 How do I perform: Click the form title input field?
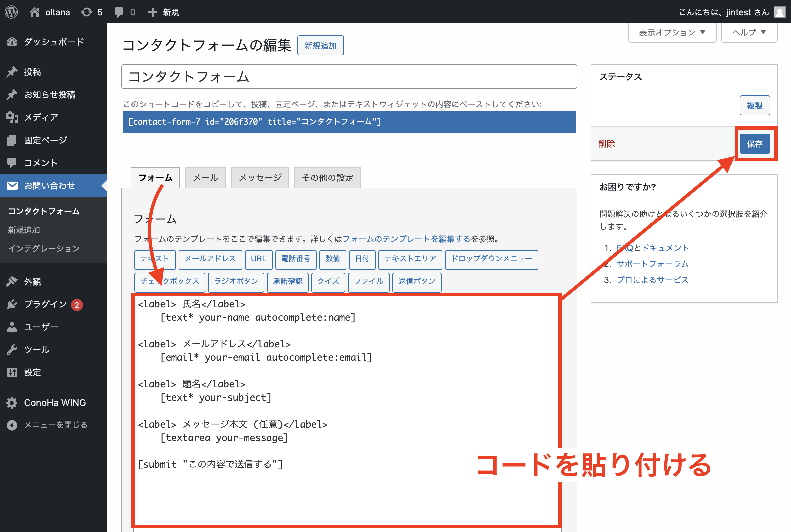(349, 77)
